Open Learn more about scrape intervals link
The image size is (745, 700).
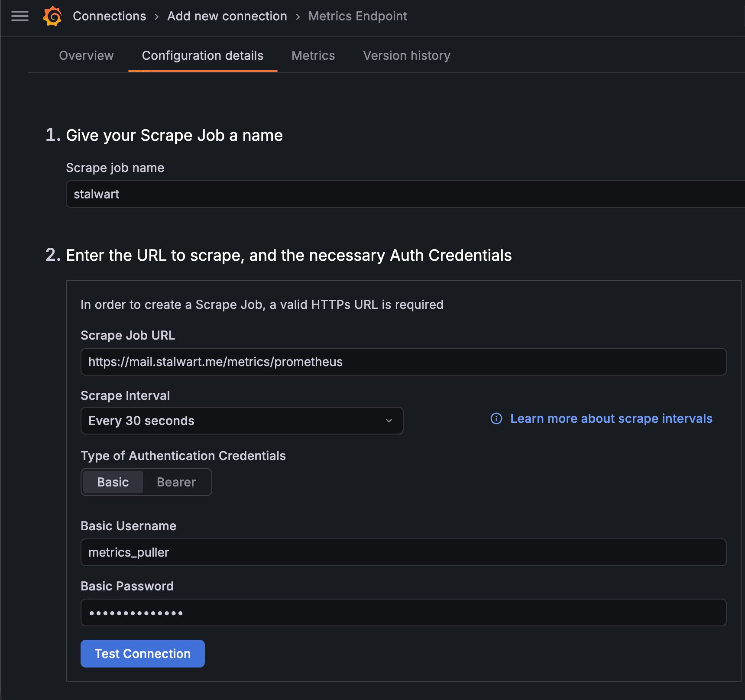pos(611,418)
